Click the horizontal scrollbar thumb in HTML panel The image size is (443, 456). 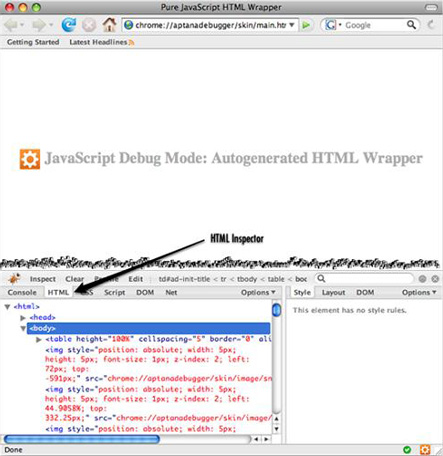[82, 439]
